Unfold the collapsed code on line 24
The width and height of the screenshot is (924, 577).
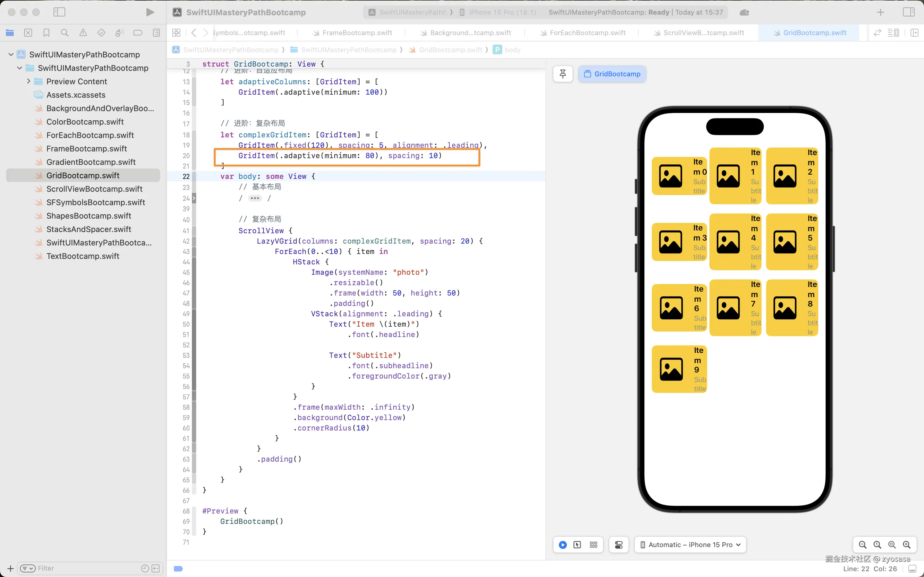point(255,198)
